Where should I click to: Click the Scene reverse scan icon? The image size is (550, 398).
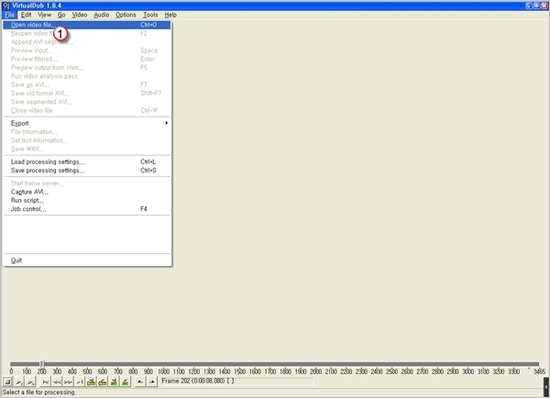(x=114, y=382)
